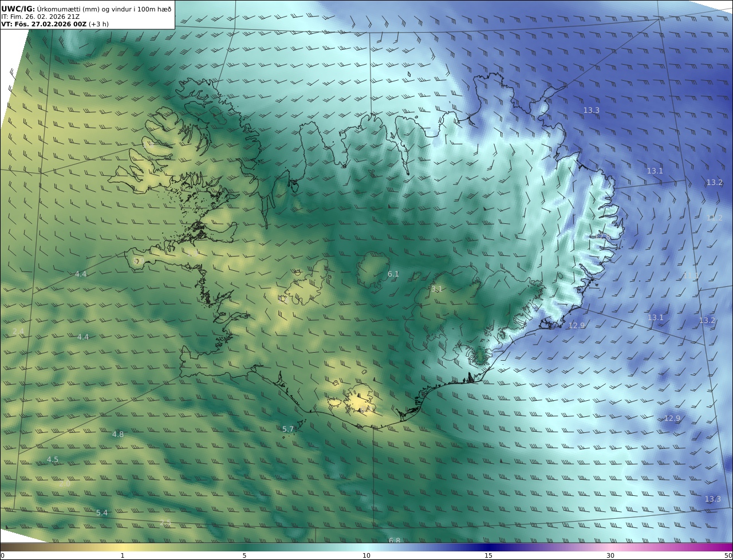733x560 pixels.
Task: Click the 10 tick label of the color scale
Action: (366, 555)
